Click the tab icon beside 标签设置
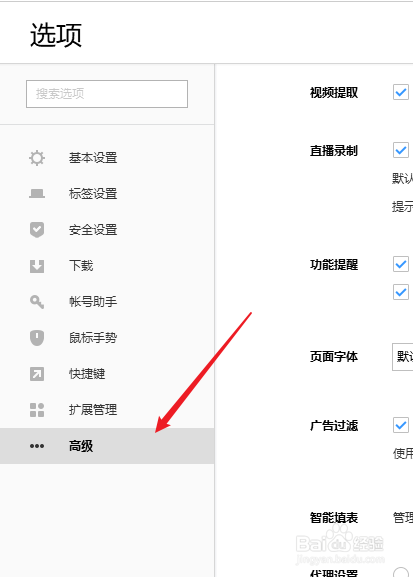 37,194
